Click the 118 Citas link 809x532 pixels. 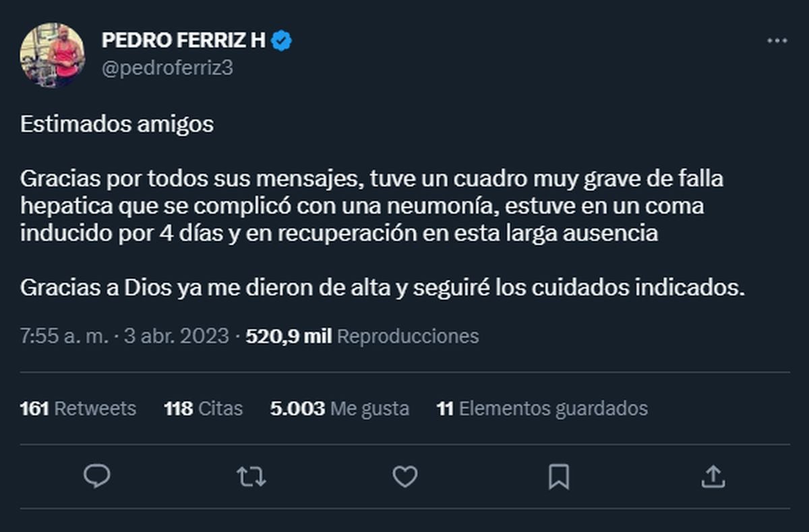pyautogui.click(x=203, y=408)
